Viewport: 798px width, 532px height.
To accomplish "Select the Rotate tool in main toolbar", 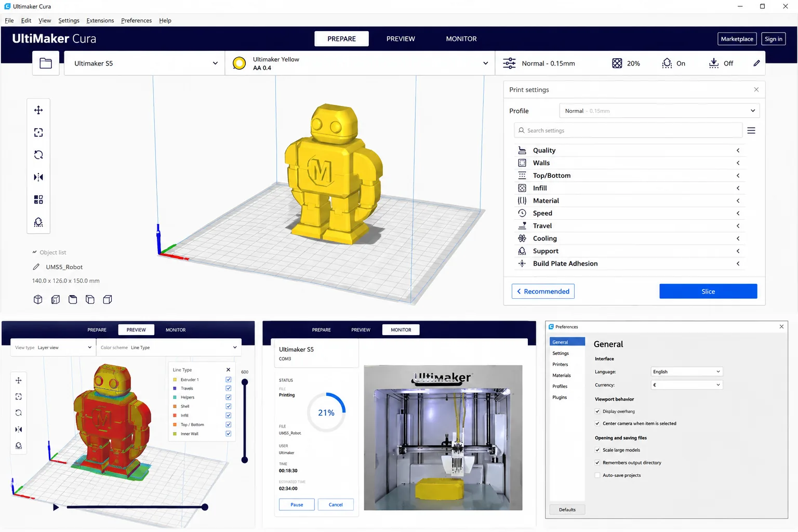I will tap(38, 155).
